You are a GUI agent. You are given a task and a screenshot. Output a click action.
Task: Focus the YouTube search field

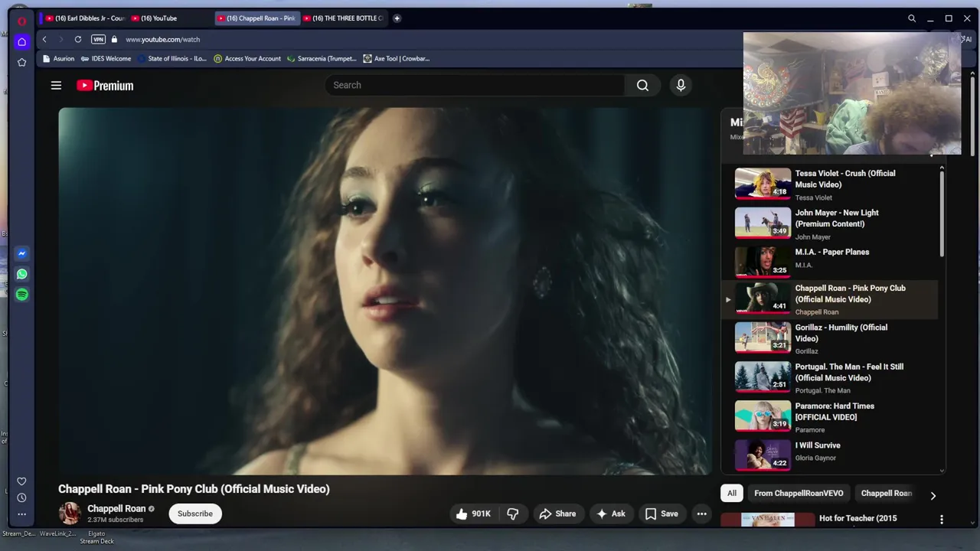point(475,85)
